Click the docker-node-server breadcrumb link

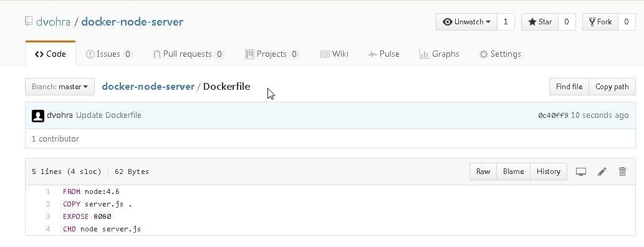click(148, 87)
